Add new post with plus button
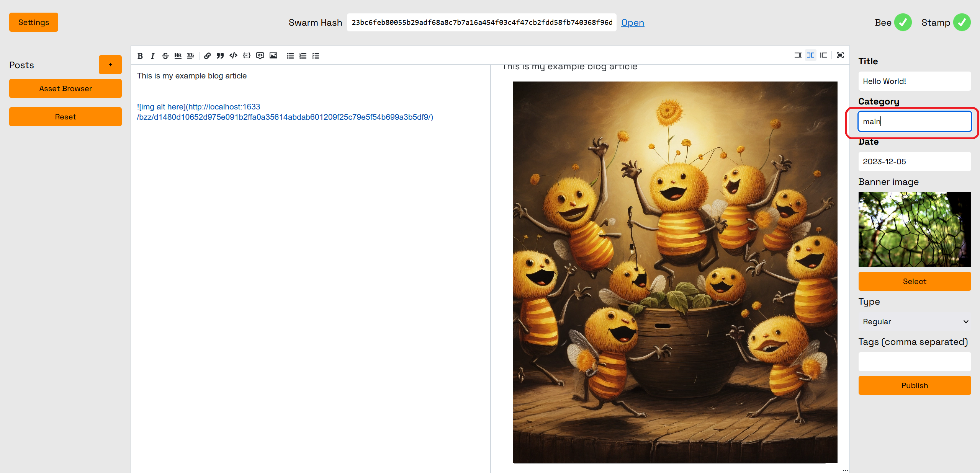Viewport: 980px width, 473px height. (110, 65)
